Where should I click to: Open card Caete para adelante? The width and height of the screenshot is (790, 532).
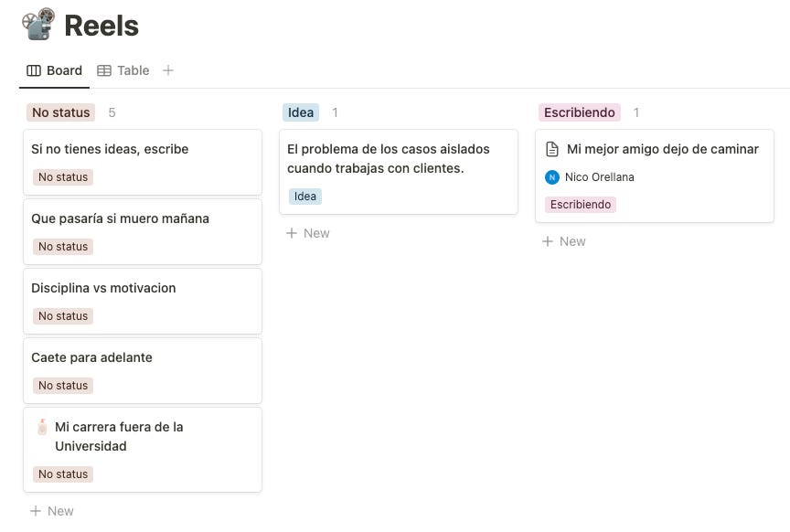143,371
